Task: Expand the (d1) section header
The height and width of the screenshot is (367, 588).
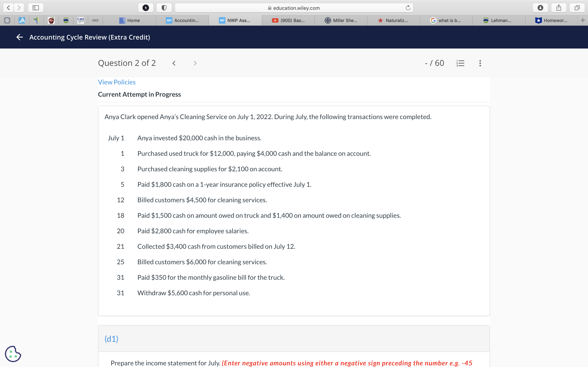Action: [111, 339]
